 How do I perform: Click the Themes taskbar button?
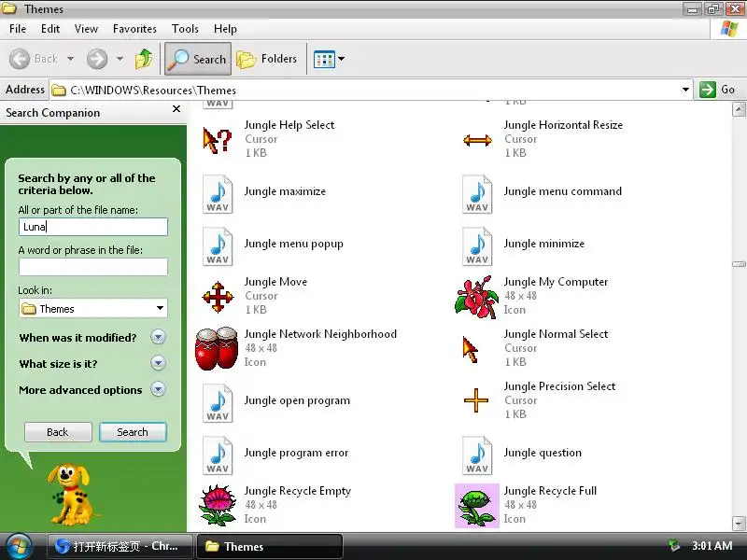(x=269, y=546)
